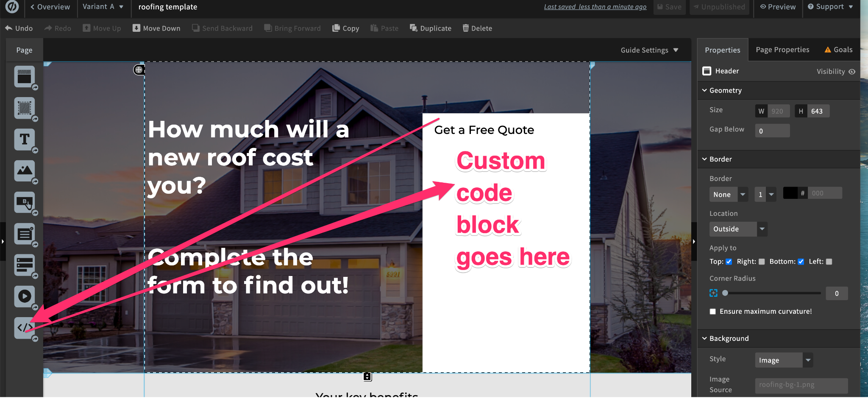The image size is (868, 407).
Task: Open the border style None dropdown
Action: tap(728, 195)
